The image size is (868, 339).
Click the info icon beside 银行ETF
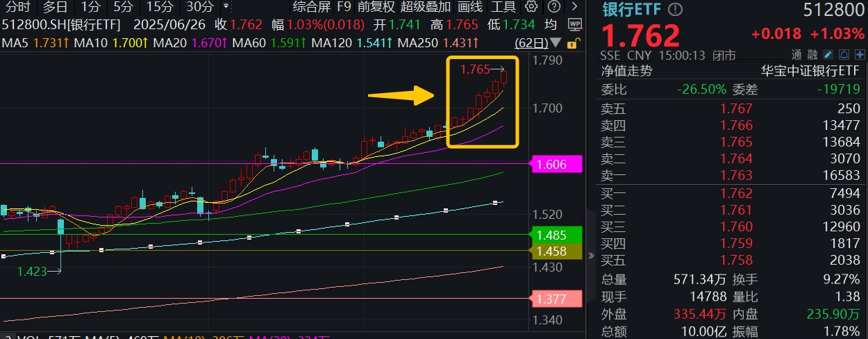pos(676,10)
